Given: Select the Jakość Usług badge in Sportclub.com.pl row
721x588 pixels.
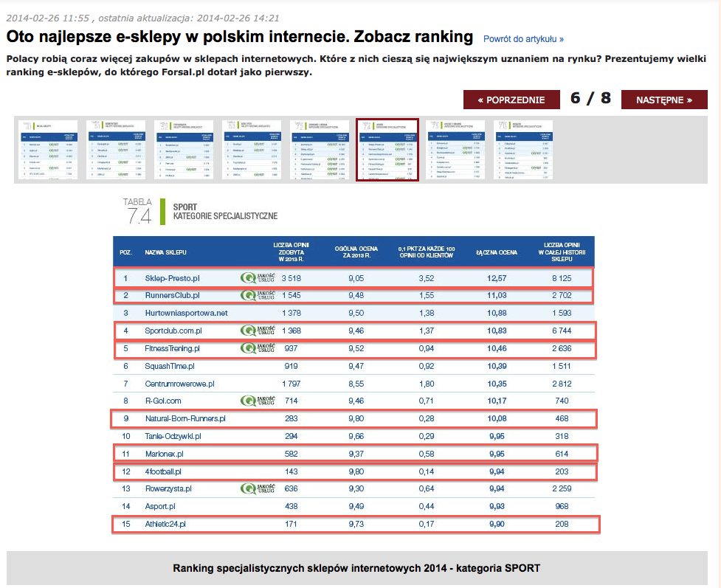Looking at the screenshot, I should 258,330.
